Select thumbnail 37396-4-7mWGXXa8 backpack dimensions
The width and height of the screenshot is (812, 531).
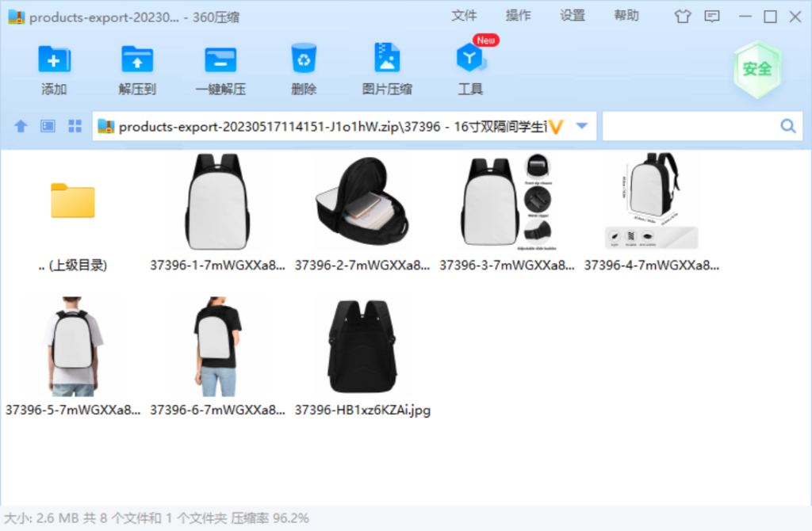click(652, 201)
